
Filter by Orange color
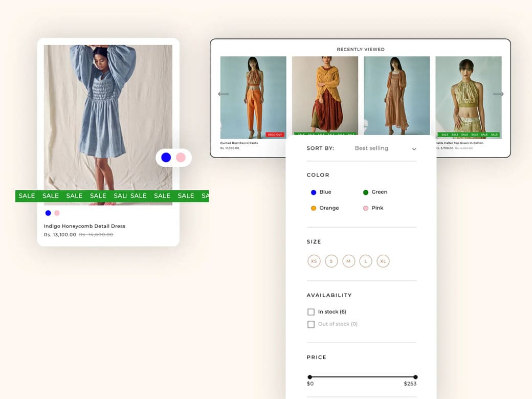[x=325, y=208]
